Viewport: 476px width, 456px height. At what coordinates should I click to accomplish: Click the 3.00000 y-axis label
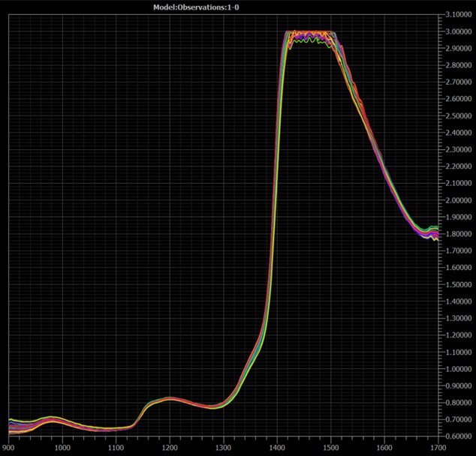pyautogui.click(x=458, y=31)
